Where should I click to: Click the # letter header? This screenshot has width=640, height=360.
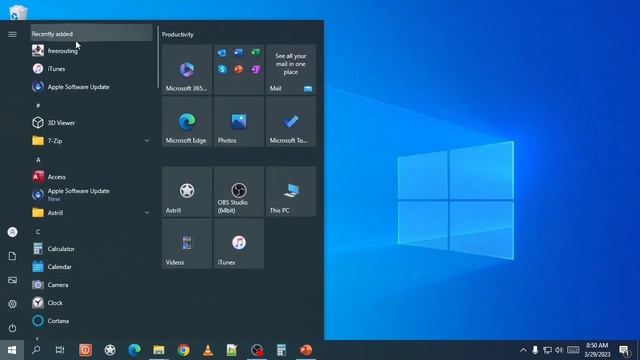38,105
